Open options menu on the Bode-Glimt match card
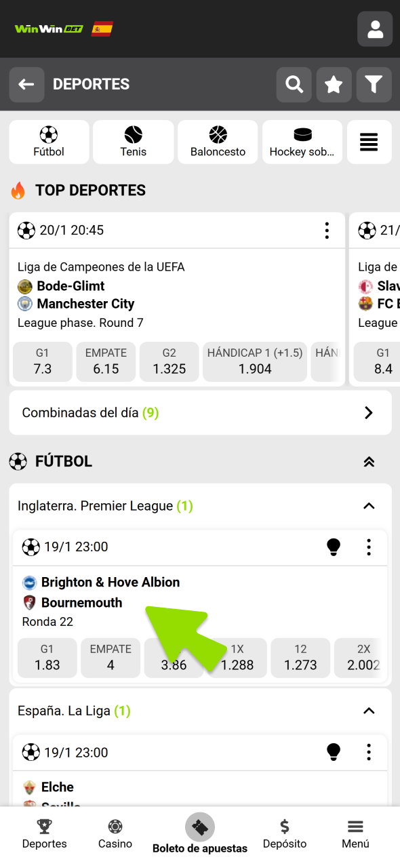Viewport: 400px width, 868px height. (x=327, y=230)
